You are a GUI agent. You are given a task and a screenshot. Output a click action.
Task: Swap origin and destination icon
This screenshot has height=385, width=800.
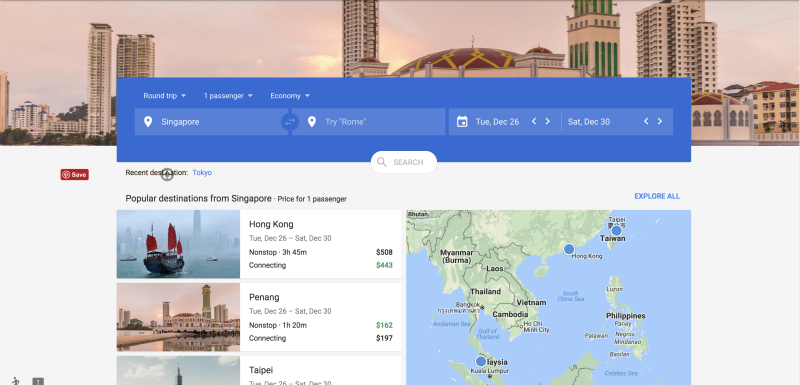[289, 122]
